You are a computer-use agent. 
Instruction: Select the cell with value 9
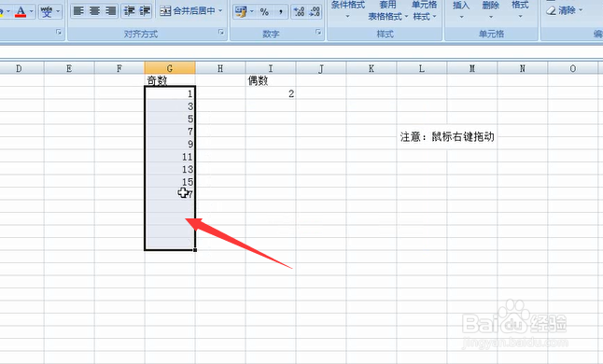(x=170, y=144)
